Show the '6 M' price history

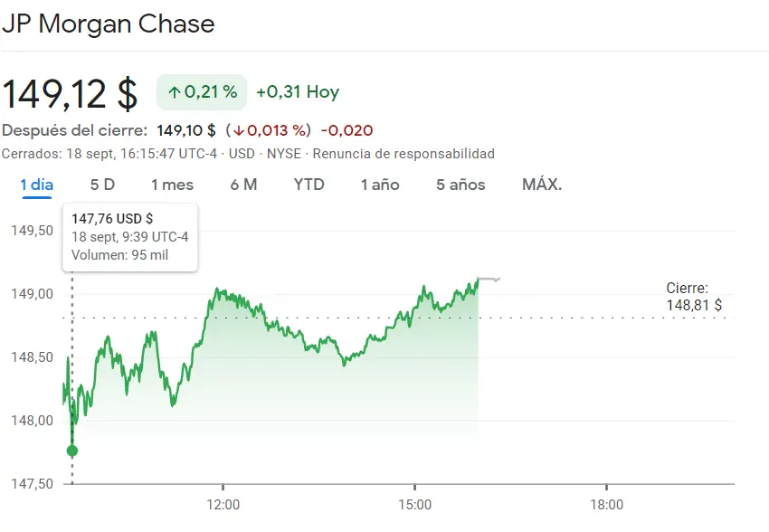(243, 184)
